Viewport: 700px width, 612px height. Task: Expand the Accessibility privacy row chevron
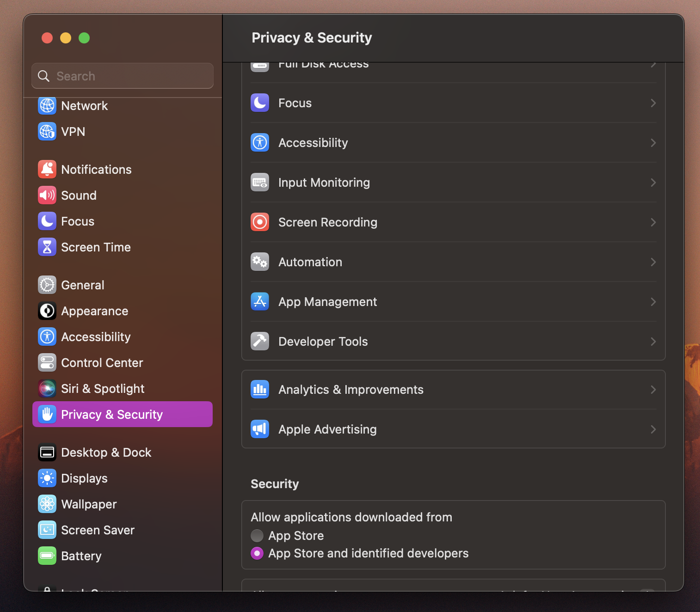[x=653, y=143]
